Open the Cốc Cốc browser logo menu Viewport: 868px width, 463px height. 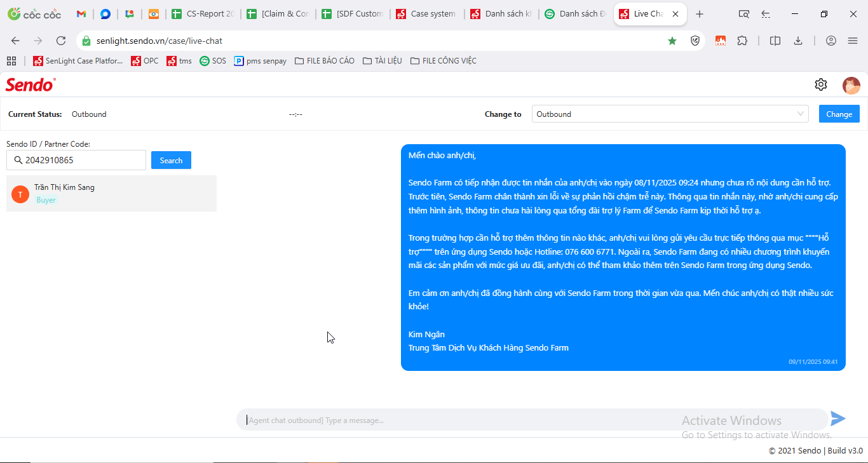click(x=34, y=14)
